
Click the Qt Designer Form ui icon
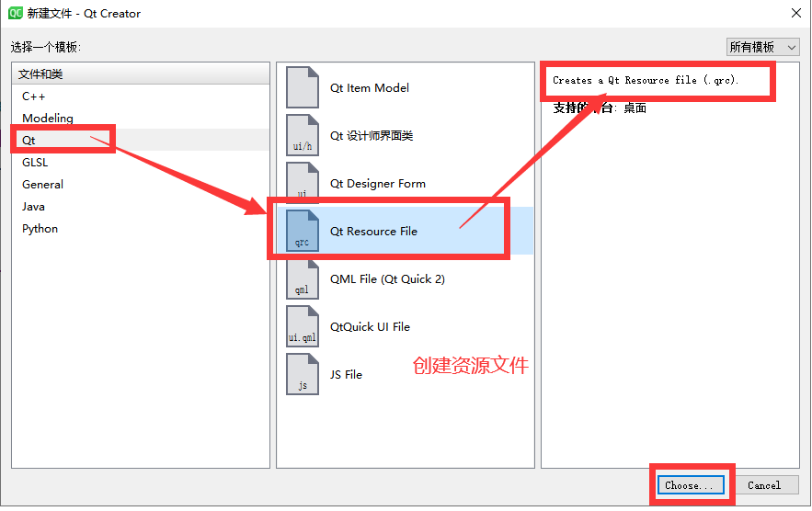tap(303, 183)
